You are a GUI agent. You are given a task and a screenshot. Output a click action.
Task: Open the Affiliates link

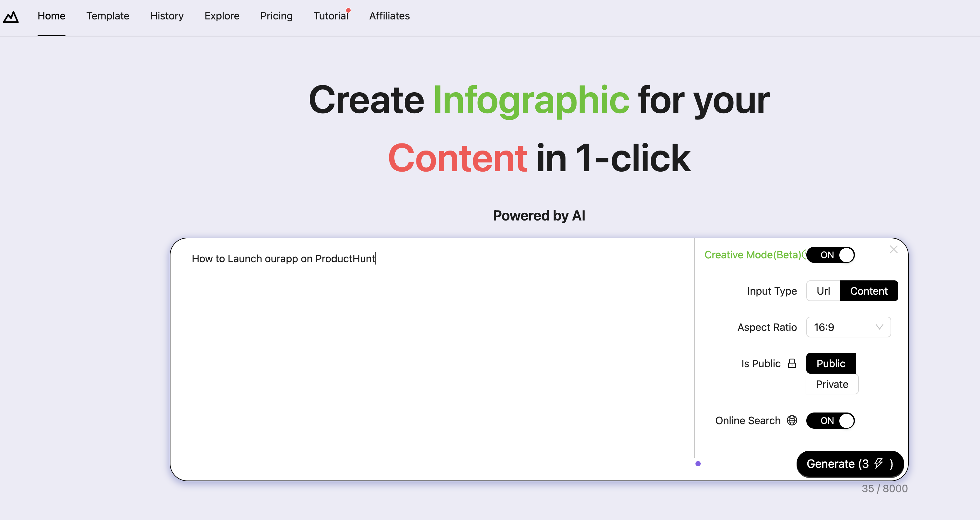point(389,16)
